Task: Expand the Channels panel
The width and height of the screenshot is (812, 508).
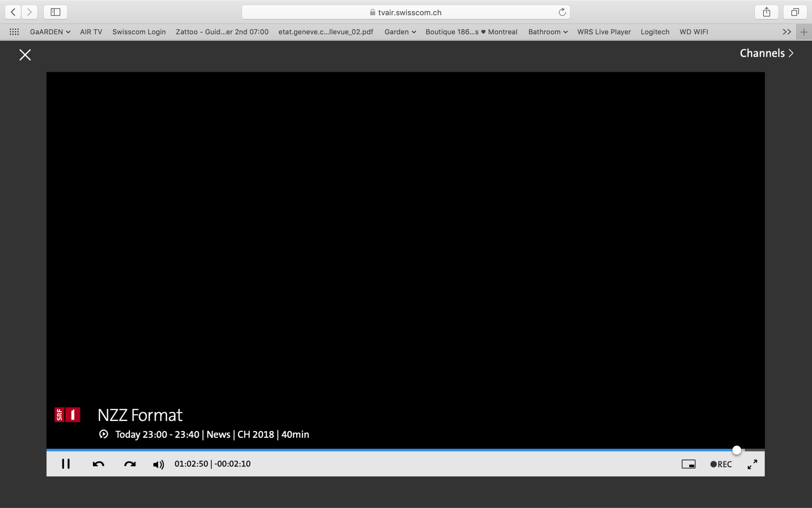Action: coord(767,53)
